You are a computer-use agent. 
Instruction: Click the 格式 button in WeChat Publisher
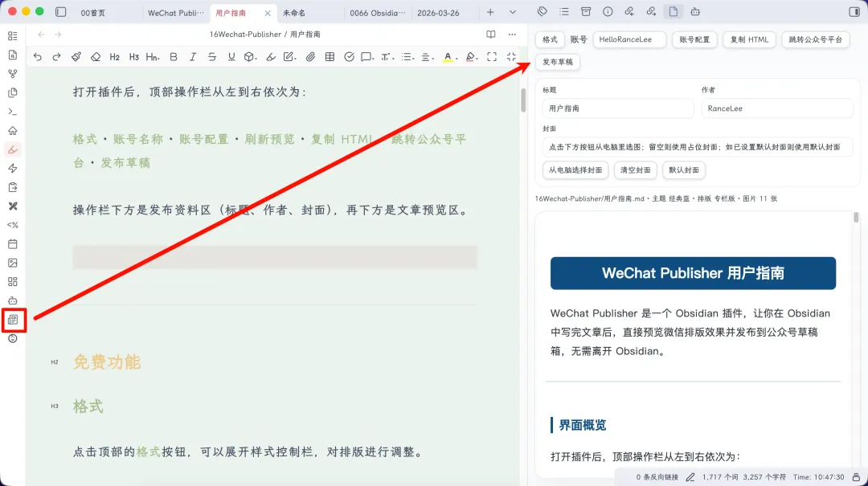[550, 39]
